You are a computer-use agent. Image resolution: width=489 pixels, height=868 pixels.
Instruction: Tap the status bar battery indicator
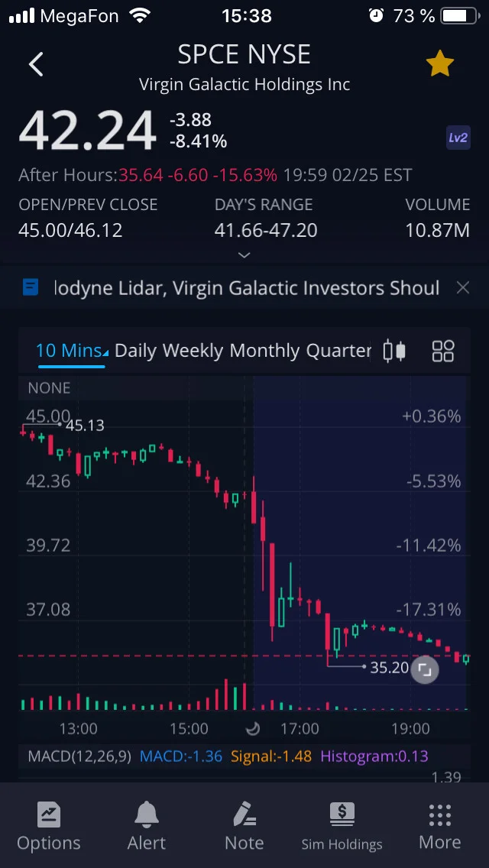click(x=460, y=16)
